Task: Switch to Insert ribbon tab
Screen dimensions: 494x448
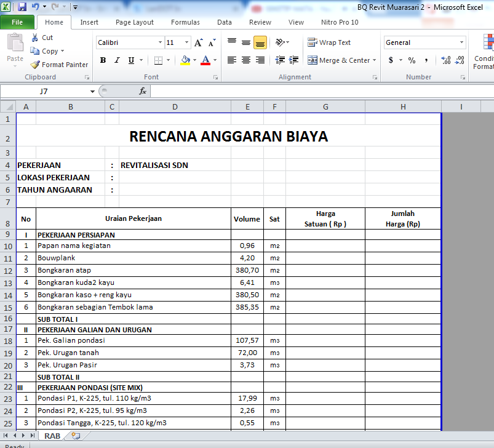Action: 89,22
